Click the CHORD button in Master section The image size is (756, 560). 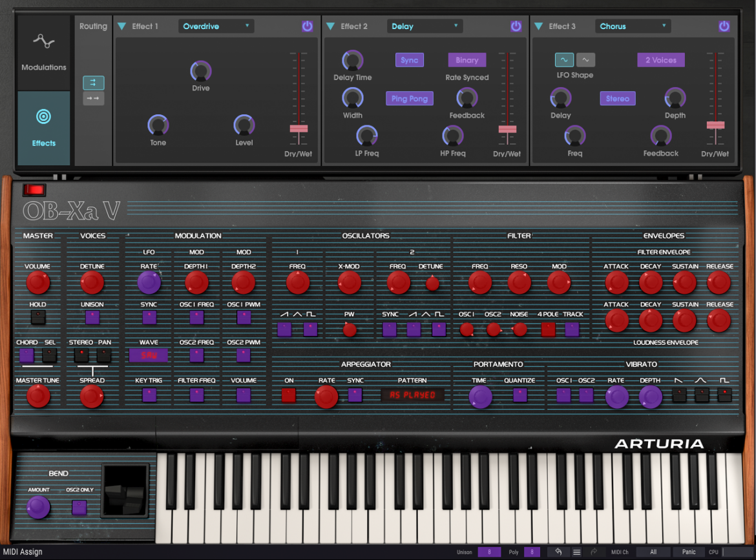click(x=26, y=356)
